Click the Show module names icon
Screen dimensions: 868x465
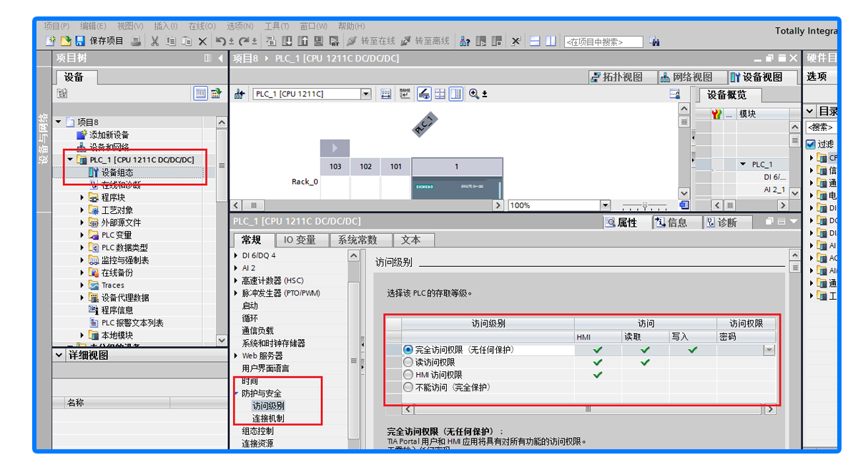pos(405,94)
